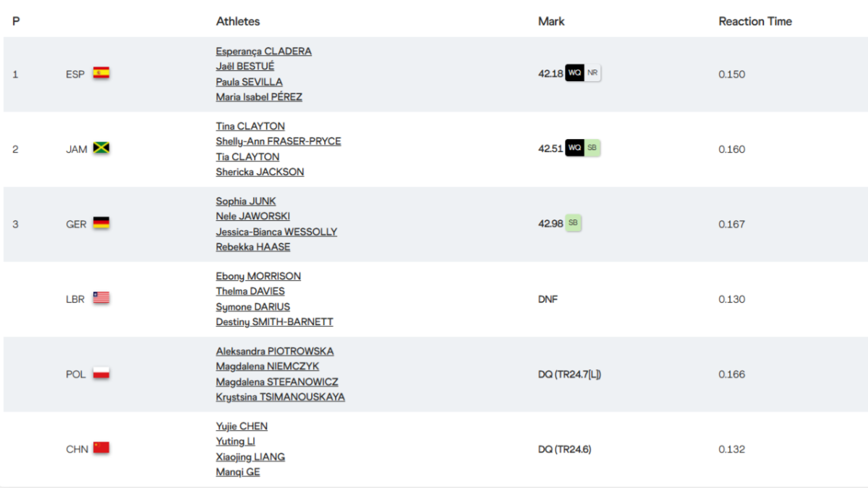Click the Spain flag icon

pyautogui.click(x=101, y=73)
